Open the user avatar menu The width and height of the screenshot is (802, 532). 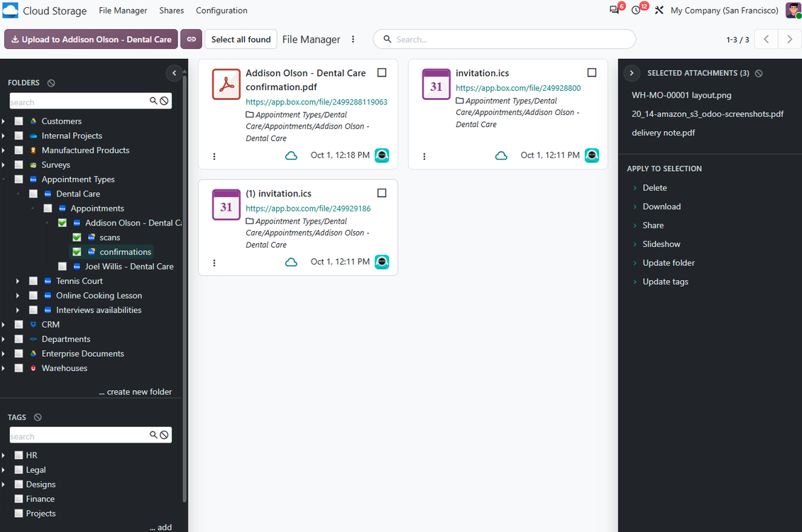[x=793, y=10]
